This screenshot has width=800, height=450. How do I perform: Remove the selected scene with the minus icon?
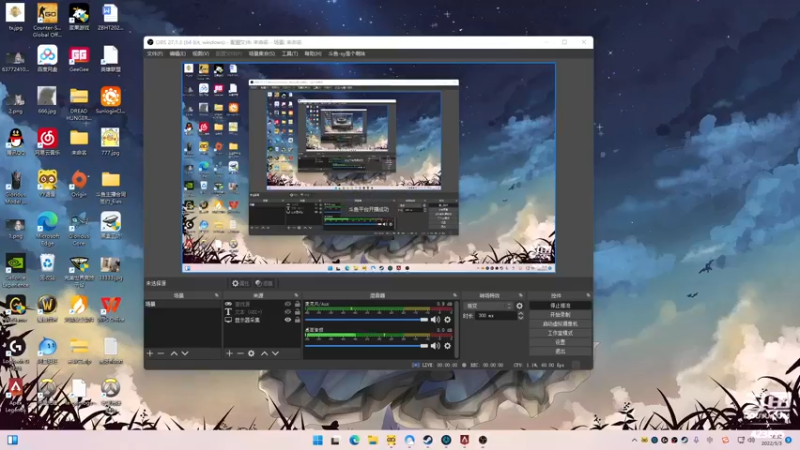pos(161,353)
